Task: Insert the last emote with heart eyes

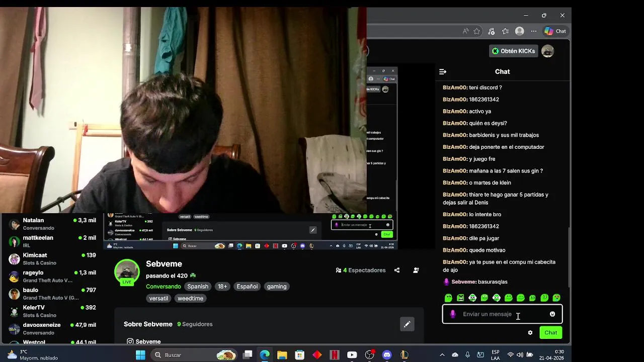Action: [556, 298]
